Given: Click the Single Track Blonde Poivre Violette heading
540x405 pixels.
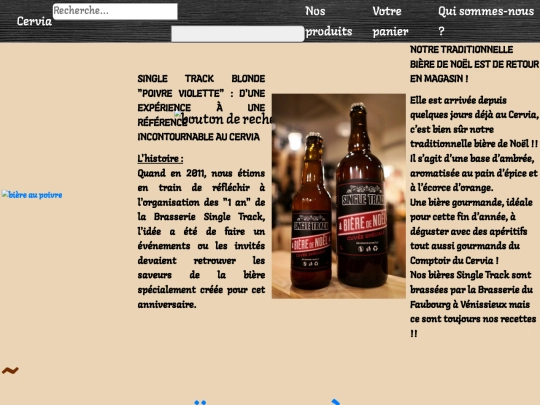Looking at the screenshot, I should tap(201, 108).
